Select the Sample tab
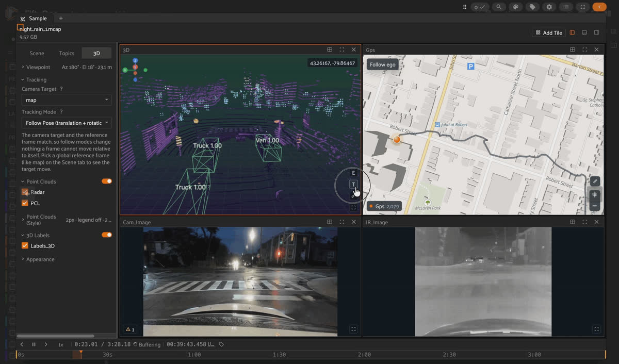 coord(34,19)
